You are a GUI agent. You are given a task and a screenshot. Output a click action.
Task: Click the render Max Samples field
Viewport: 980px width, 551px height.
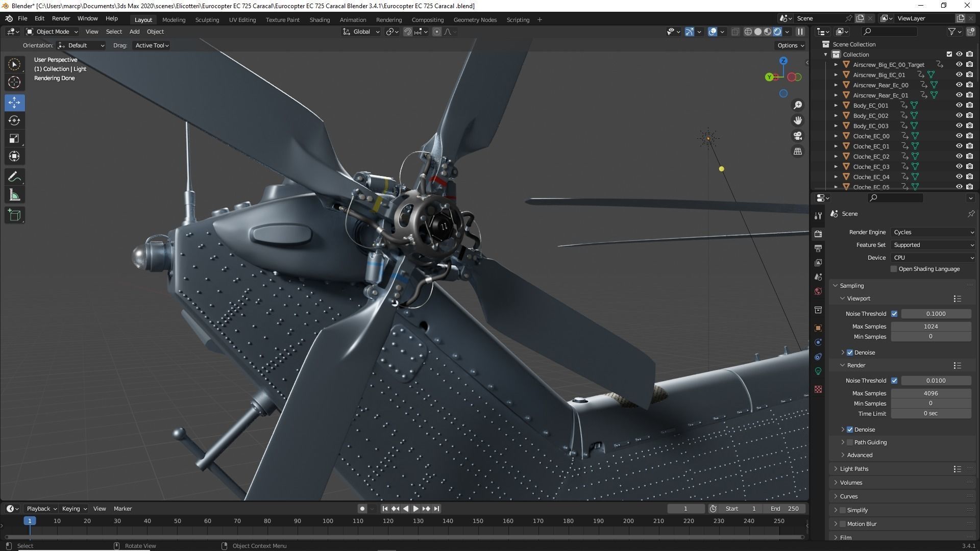click(930, 393)
